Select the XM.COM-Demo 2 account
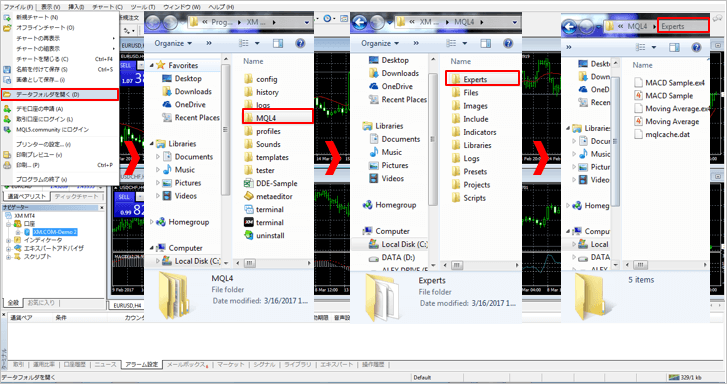This screenshot has height=384, width=727. [x=55, y=232]
